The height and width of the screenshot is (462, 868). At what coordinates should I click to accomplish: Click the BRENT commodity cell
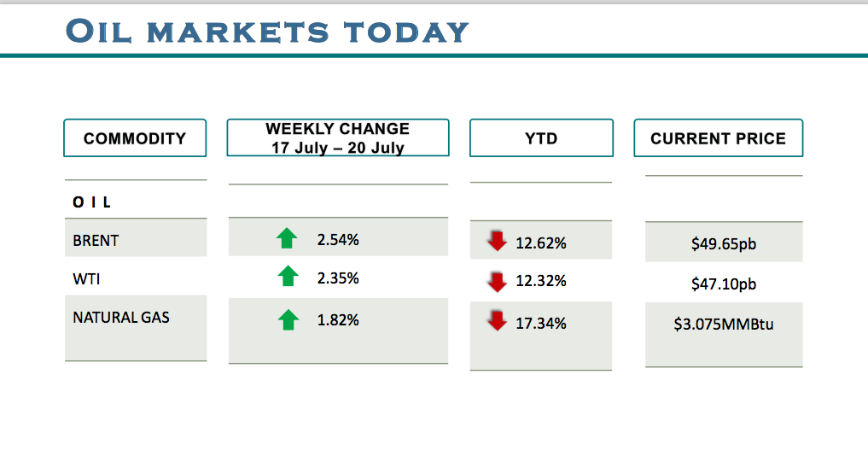click(96, 241)
